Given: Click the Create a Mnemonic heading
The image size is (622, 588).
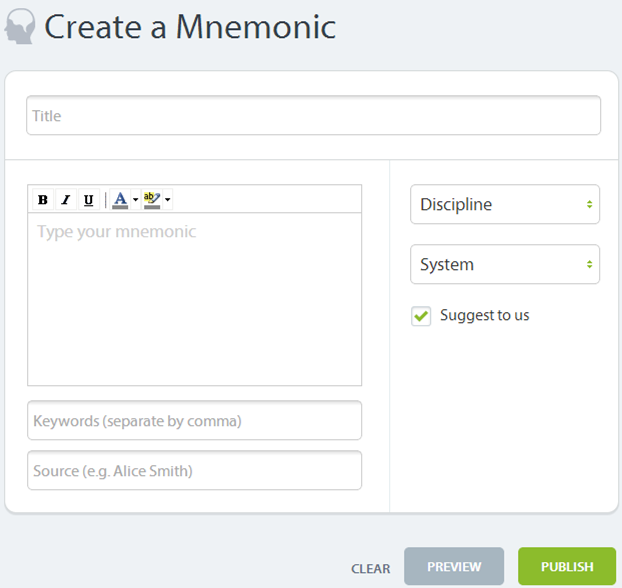Looking at the screenshot, I should click(190, 27).
